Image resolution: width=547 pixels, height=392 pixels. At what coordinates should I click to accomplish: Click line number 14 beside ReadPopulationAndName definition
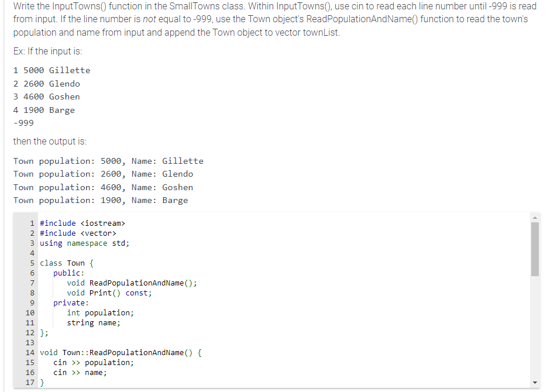[29, 352]
